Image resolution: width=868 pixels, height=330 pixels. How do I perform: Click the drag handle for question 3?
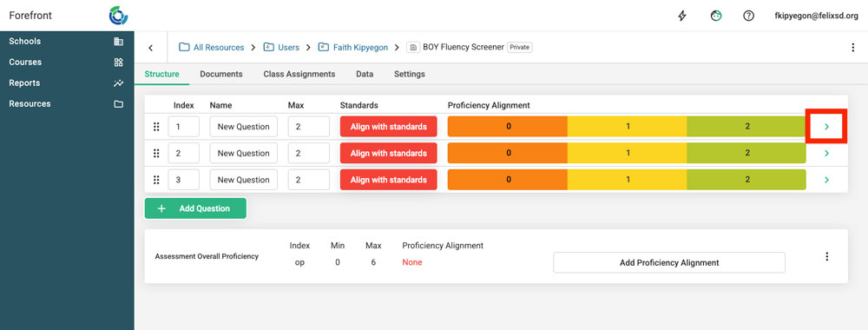tap(156, 180)
